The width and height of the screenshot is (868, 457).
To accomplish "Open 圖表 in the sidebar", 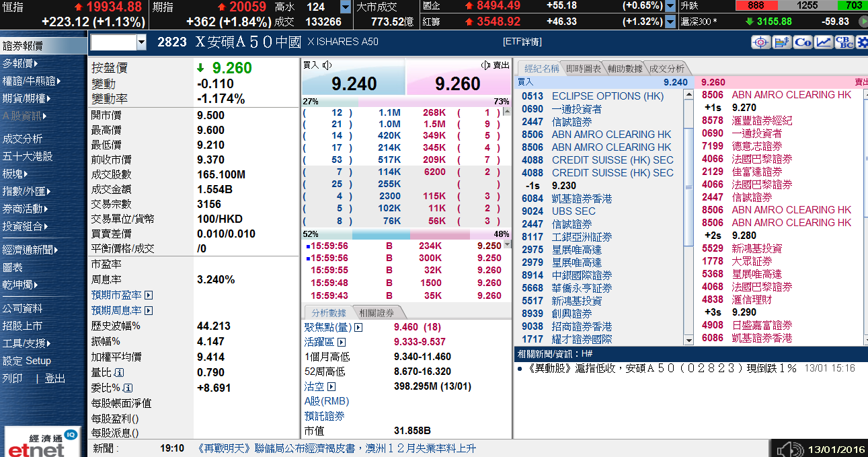I will click(x=13, y=267).
